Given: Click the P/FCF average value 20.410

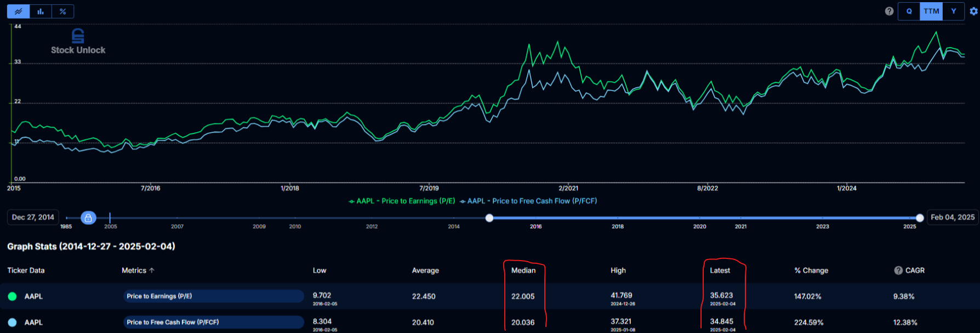Looking at the screenshot, I should click(423, 323).
